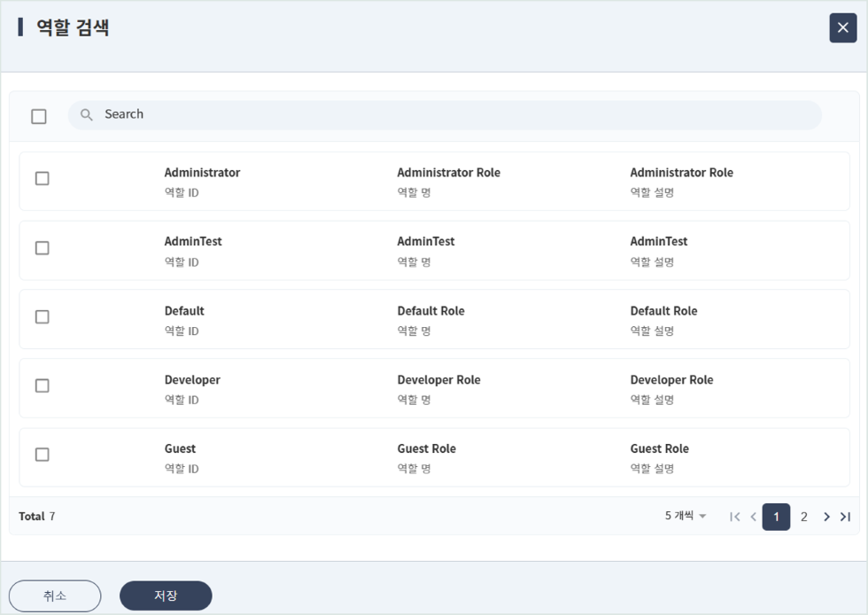
Task: Switch to page 2
Action: tap(804, 517)
